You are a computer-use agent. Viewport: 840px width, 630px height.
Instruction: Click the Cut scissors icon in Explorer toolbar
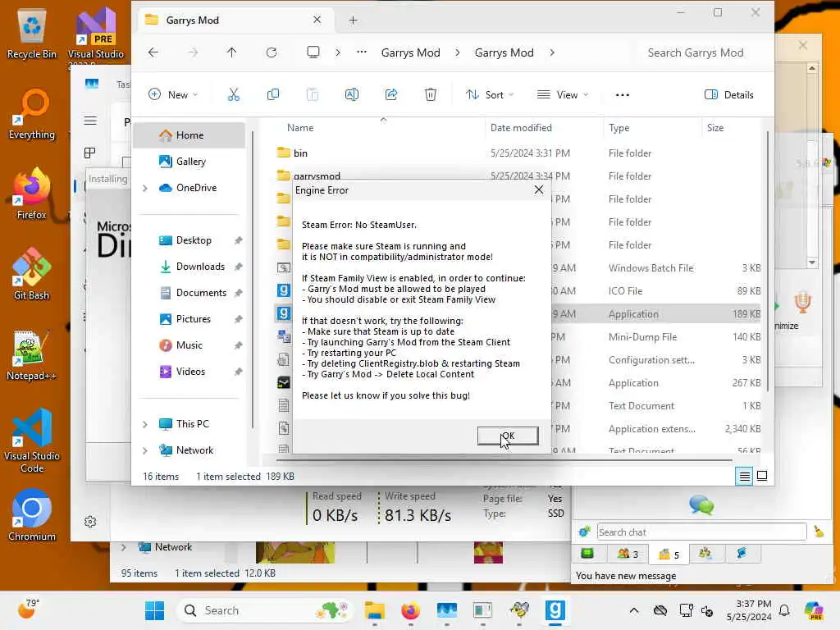[234, 95]
